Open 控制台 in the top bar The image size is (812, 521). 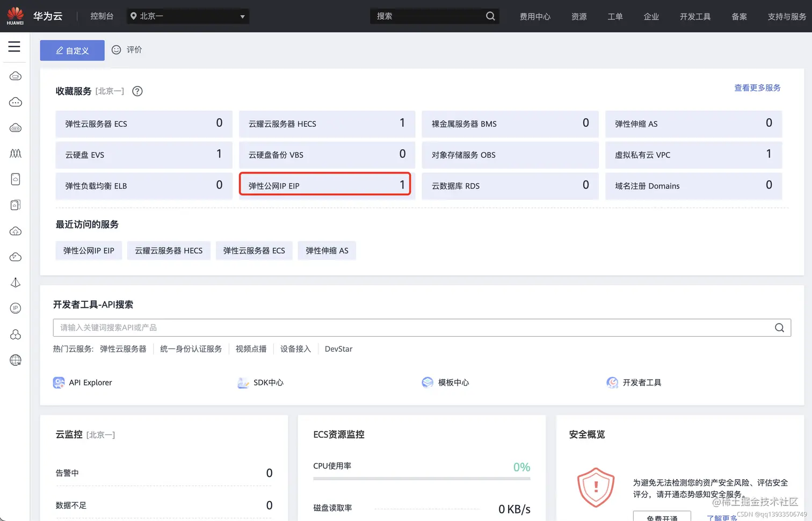102,16
